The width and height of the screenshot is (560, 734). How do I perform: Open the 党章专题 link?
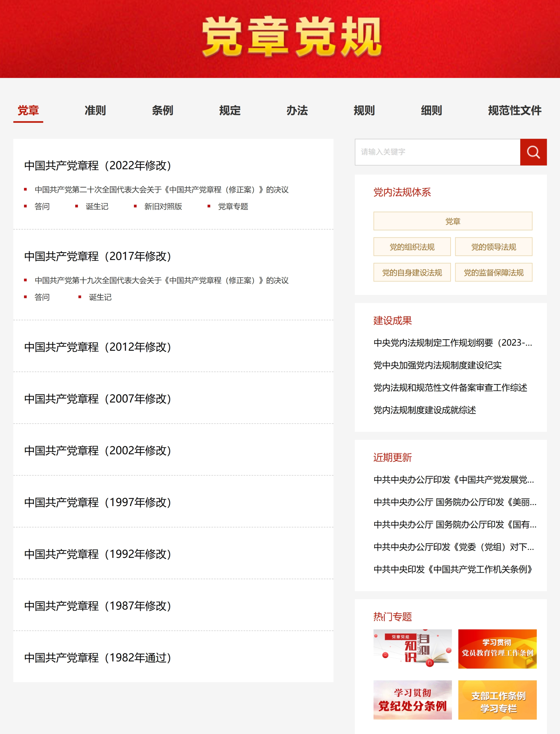(x=233, y=207)
